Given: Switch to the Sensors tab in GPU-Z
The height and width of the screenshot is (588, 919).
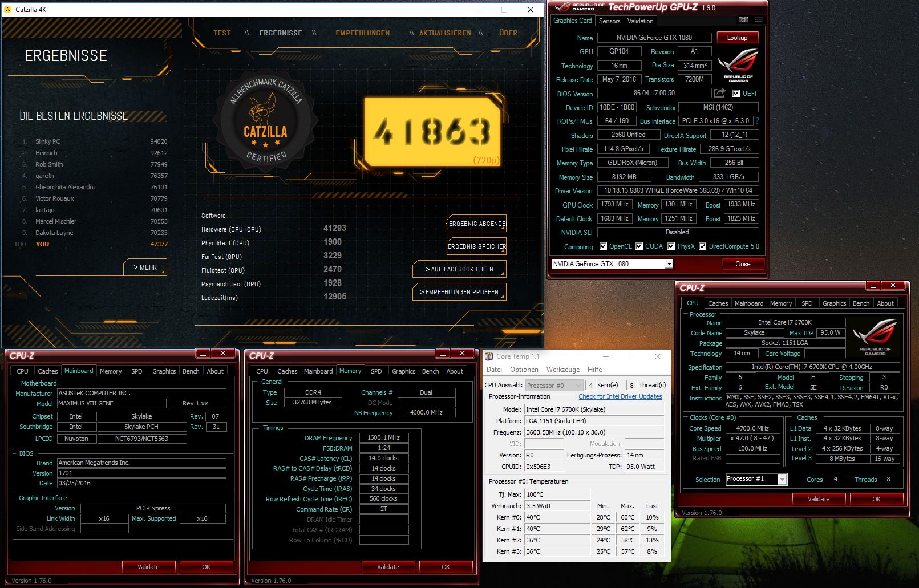Looking at the screenshot, I should pos(609,21).
